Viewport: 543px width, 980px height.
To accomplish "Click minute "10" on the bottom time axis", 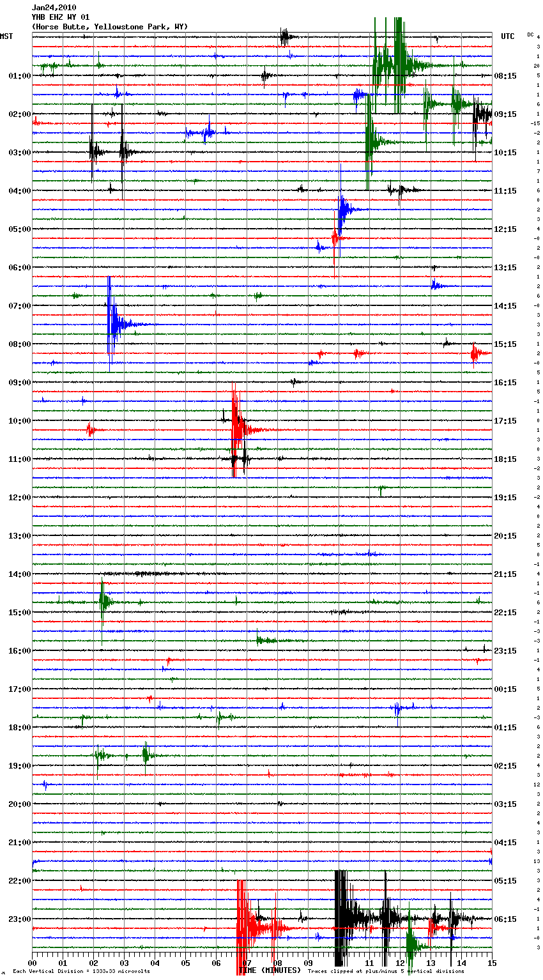I will 339,963.
